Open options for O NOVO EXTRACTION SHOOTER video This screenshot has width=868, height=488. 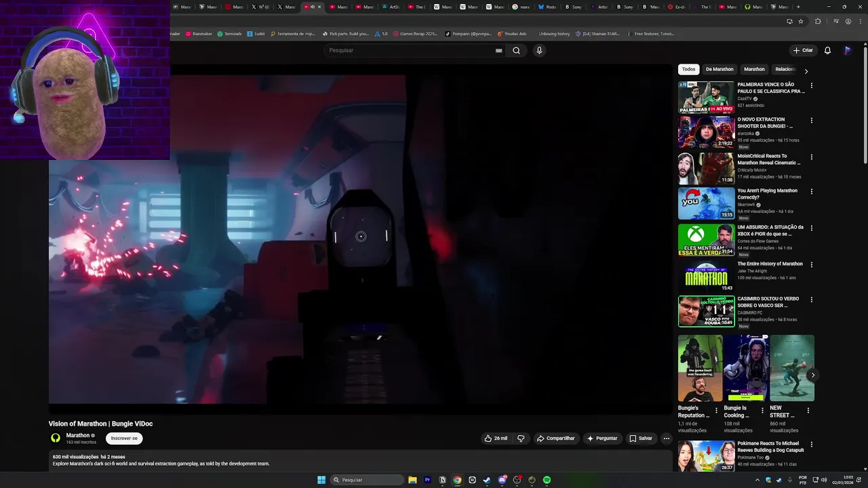[x=811, y=121]
